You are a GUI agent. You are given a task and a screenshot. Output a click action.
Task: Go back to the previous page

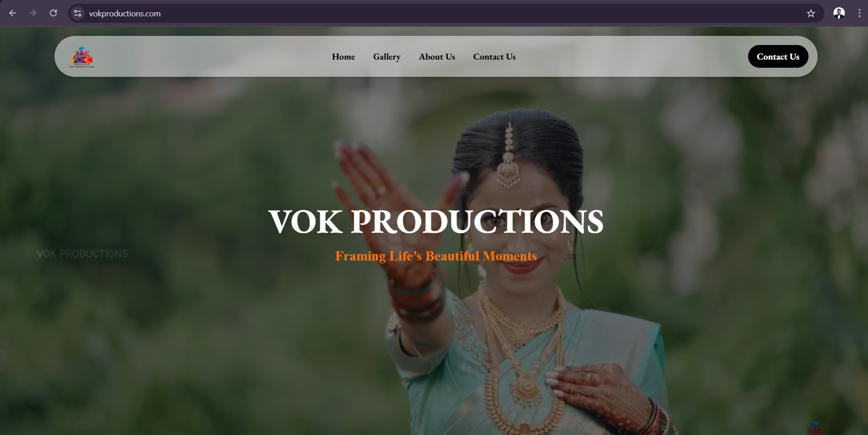(13, 13)
